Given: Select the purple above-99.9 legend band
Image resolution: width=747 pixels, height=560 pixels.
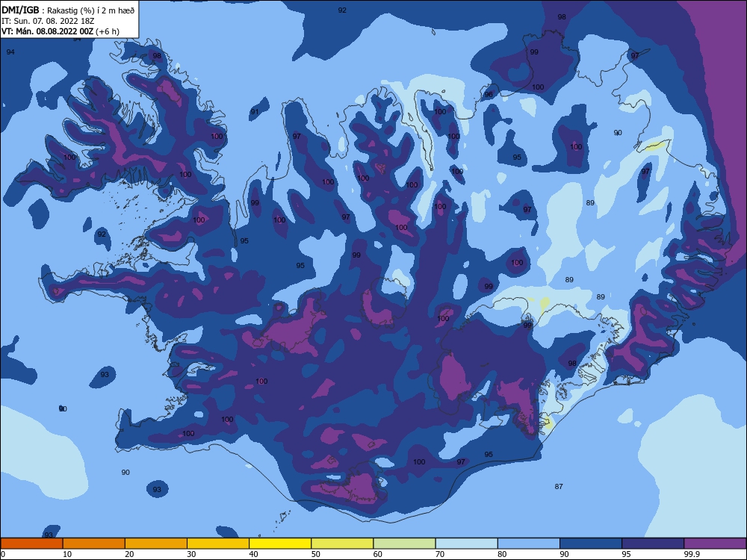Looking at the screenshot, I should pyautogui.click(x=715, y=544).
